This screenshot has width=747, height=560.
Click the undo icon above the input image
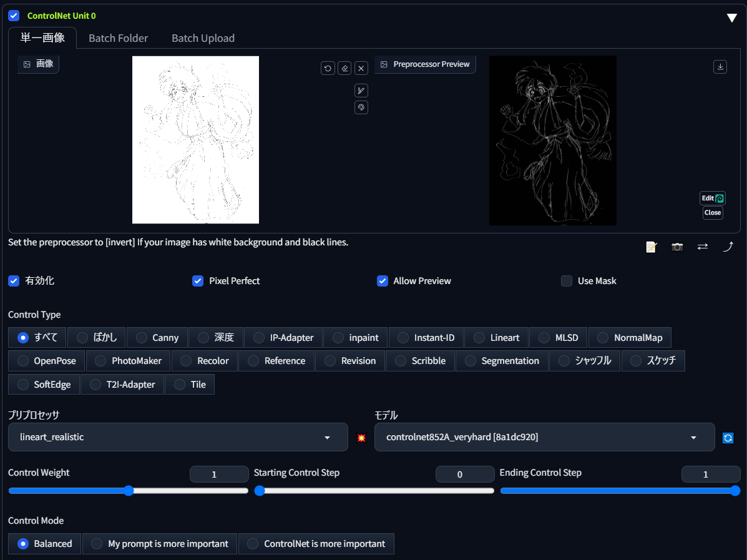pos(328,68)
